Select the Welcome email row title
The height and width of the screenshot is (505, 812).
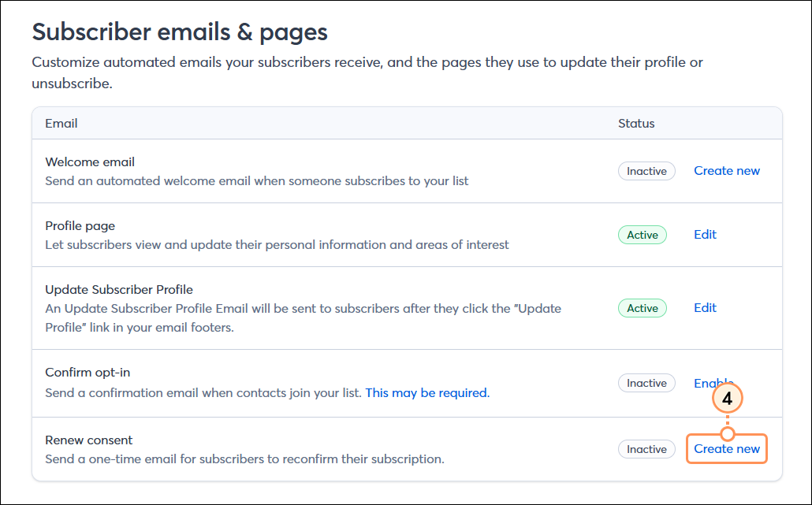click(89, 162)
